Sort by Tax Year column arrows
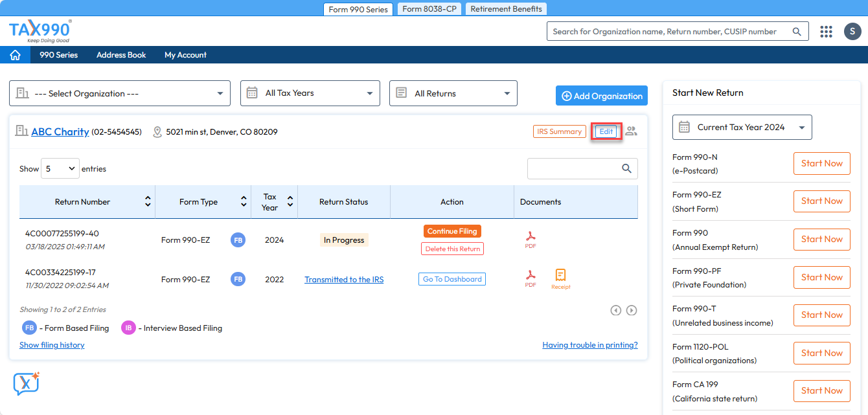Viewport: 868px width, 415px height. tap(290, 202)
